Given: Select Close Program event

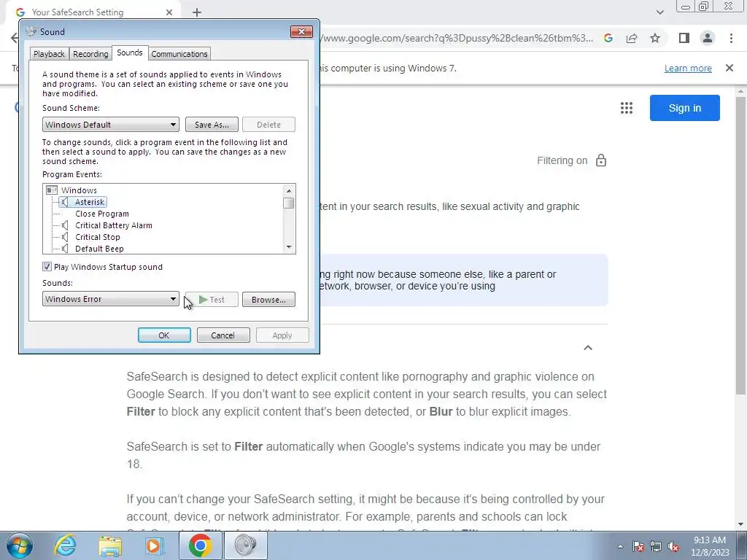Looking at the screenshot, I should [x=102, y=214].
